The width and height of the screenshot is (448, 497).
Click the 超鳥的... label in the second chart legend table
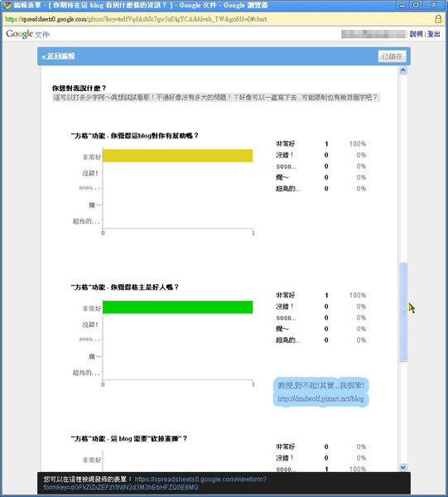287,340
